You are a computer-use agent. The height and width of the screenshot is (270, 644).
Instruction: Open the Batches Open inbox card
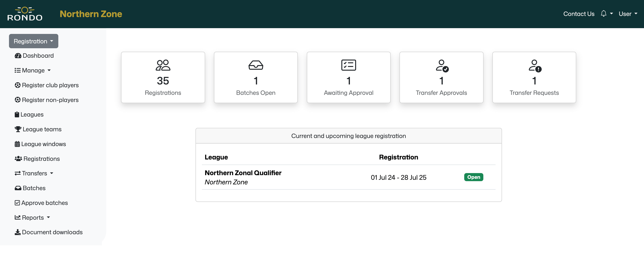(x=255, y=77)
